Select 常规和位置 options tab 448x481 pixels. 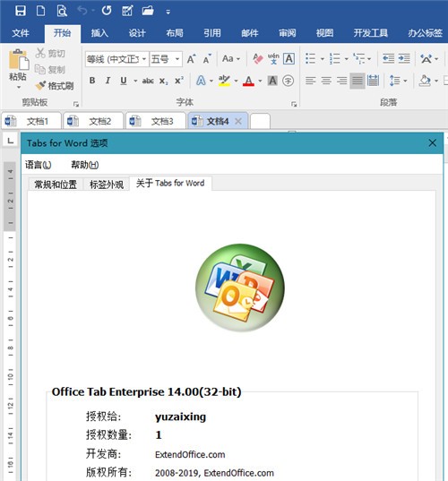tap(56, 185)
